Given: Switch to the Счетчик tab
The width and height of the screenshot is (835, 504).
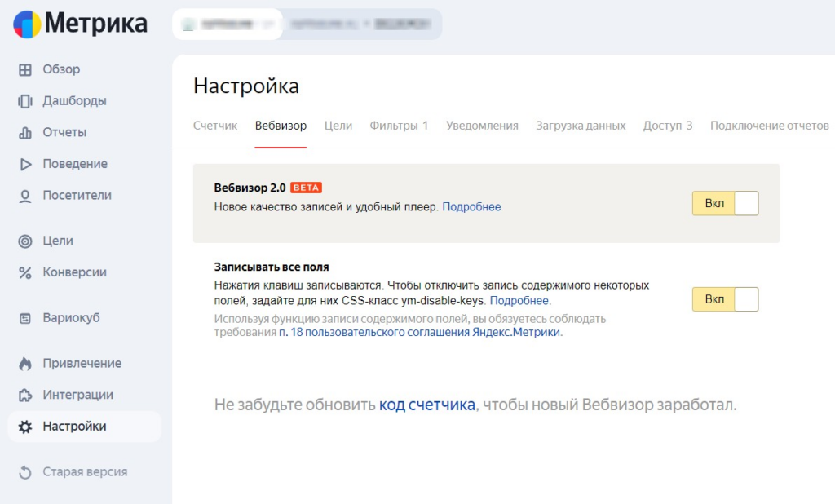Looking at the screenshot, I should (x=215, y=126).
